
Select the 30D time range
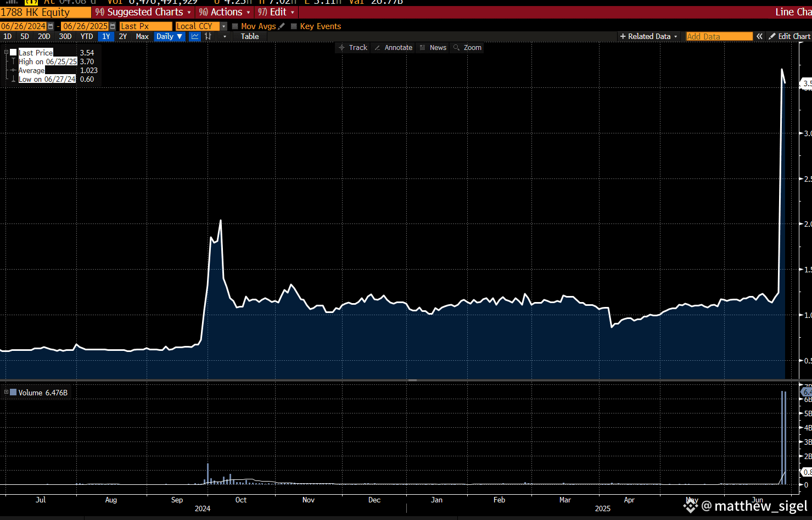(65, 36)
